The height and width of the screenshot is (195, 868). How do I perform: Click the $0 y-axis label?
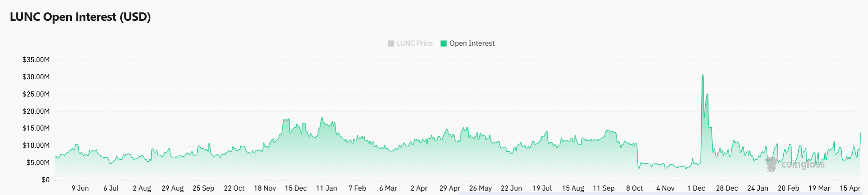click(46, 180)
